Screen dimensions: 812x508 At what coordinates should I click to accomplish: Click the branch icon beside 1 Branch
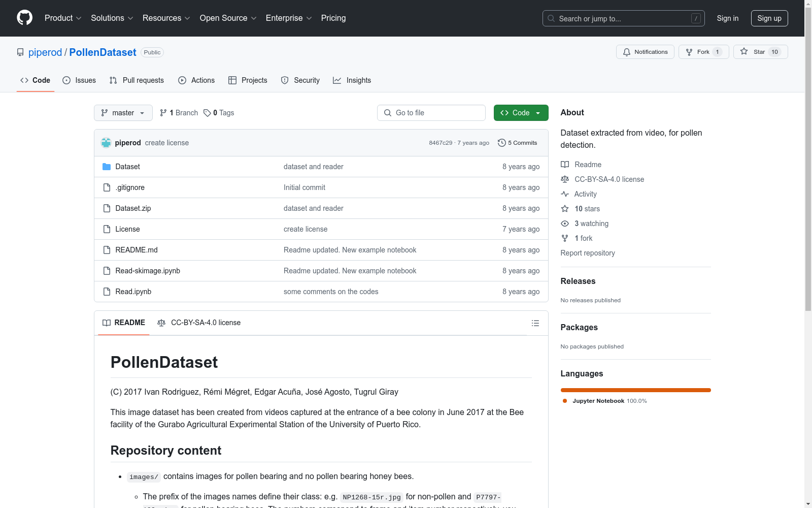point(163,113)
